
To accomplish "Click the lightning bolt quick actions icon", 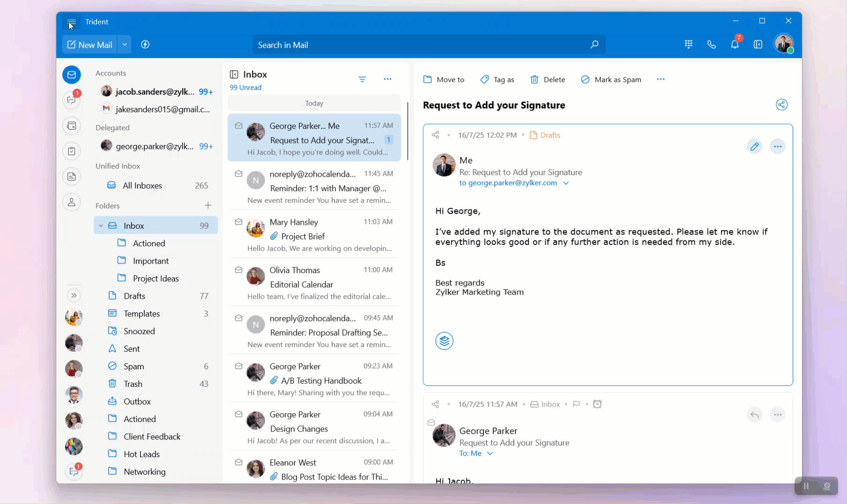I will [145, 44].
